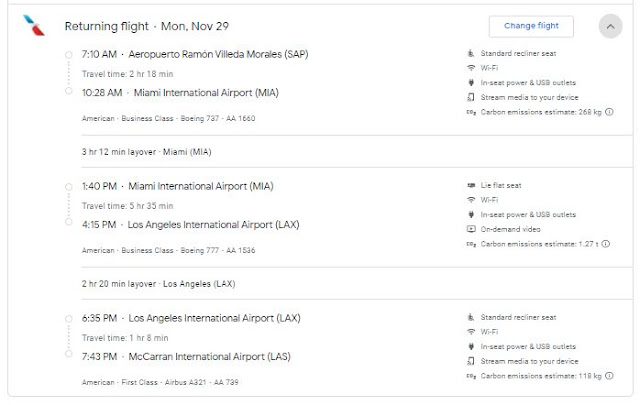Click Standard recliner seat icon for SAP–MIA flight

(x=471, y=53)
